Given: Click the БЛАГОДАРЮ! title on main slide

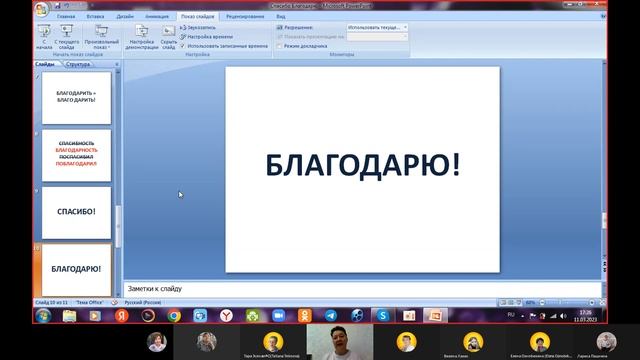Looking at the screenshot, I should click(x=362, y=165).
